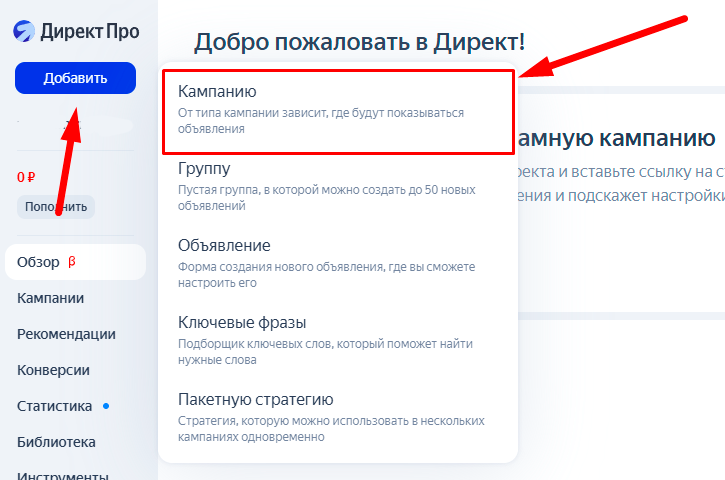Image resolution: width=725 pixels, height=480 pixels.
Task: Open the Директ Про home title link
Action: [90, 31]
